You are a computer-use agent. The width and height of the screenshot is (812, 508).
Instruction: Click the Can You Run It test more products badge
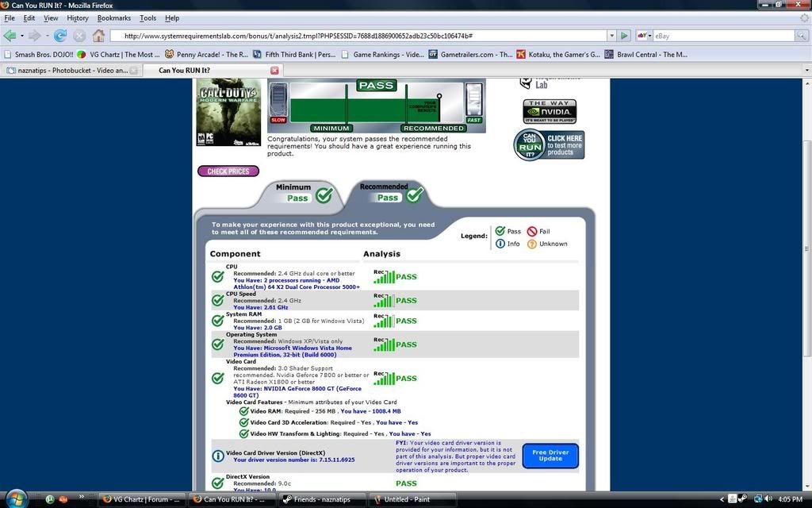549,145
